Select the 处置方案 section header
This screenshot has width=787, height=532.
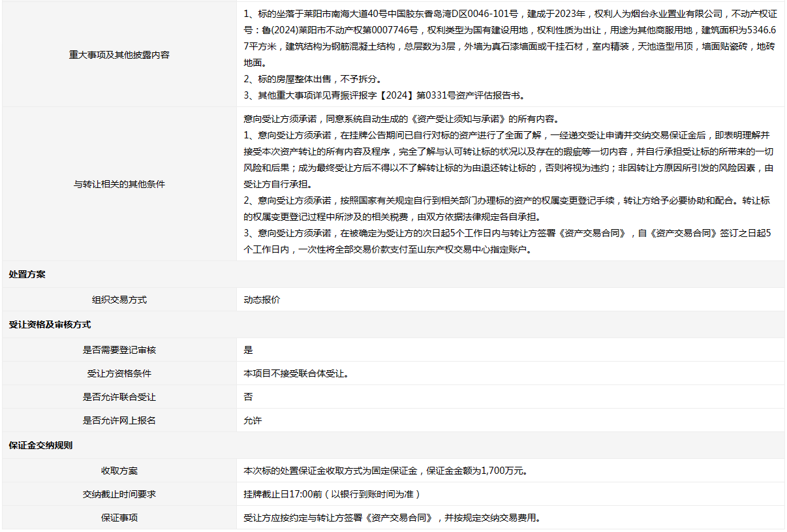(27, 275)
